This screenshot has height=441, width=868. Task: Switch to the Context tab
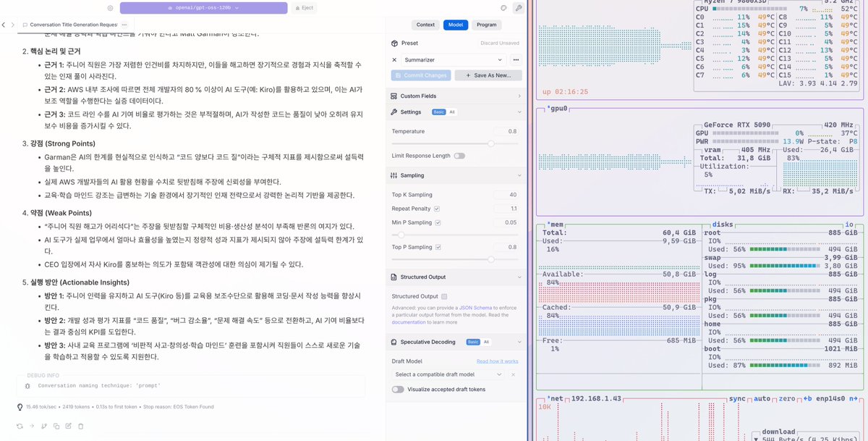425,24
